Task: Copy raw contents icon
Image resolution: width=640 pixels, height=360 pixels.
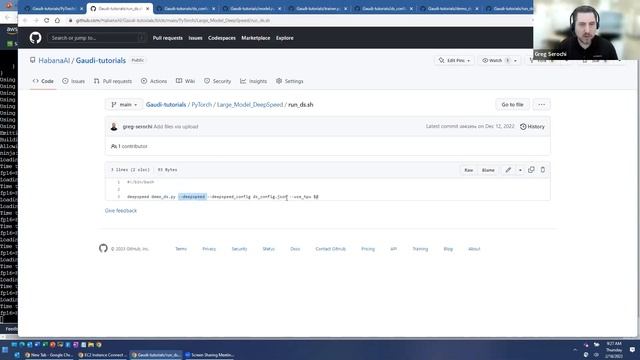Action: [x=531, y=170]
